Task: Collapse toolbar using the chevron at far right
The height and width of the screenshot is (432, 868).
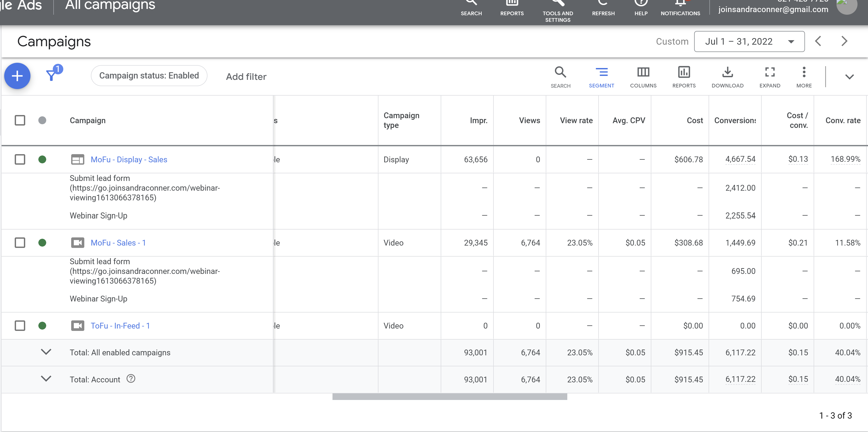Action: coord(849,77)
